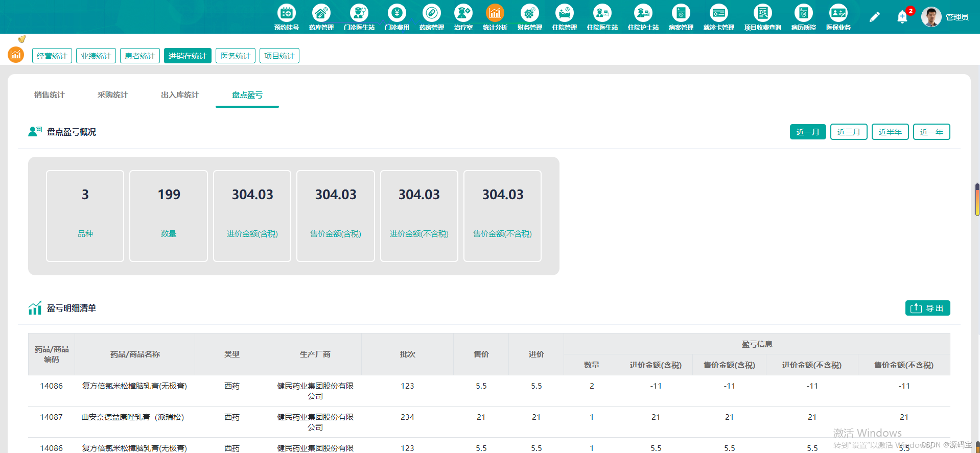Click code 14087 in the table

pyautogui.click(x=51, y=417)
